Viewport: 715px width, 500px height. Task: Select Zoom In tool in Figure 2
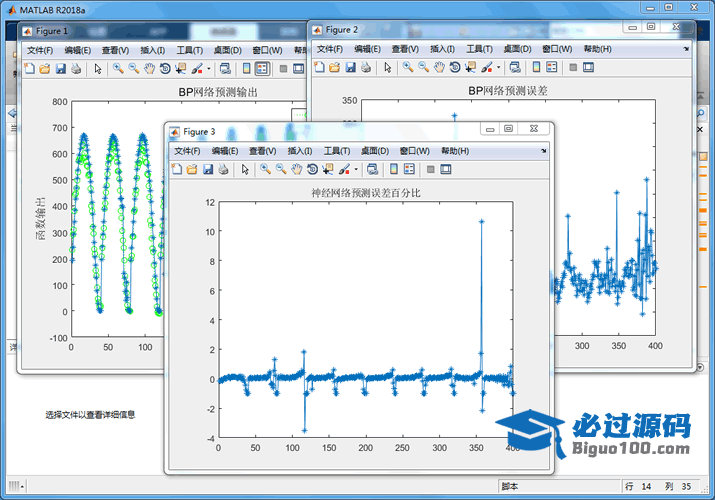coord(408,67)
